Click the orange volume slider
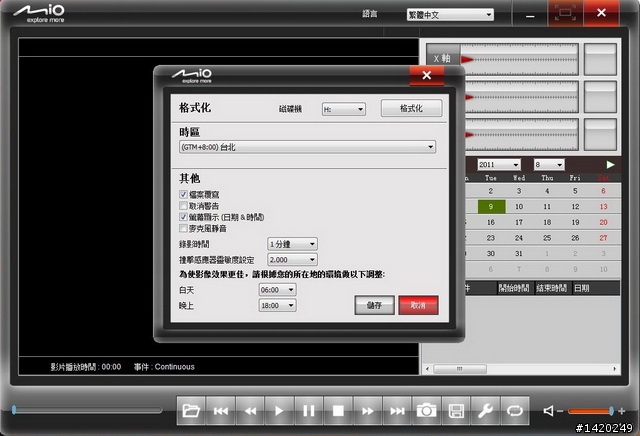 (x=591, y=411)
